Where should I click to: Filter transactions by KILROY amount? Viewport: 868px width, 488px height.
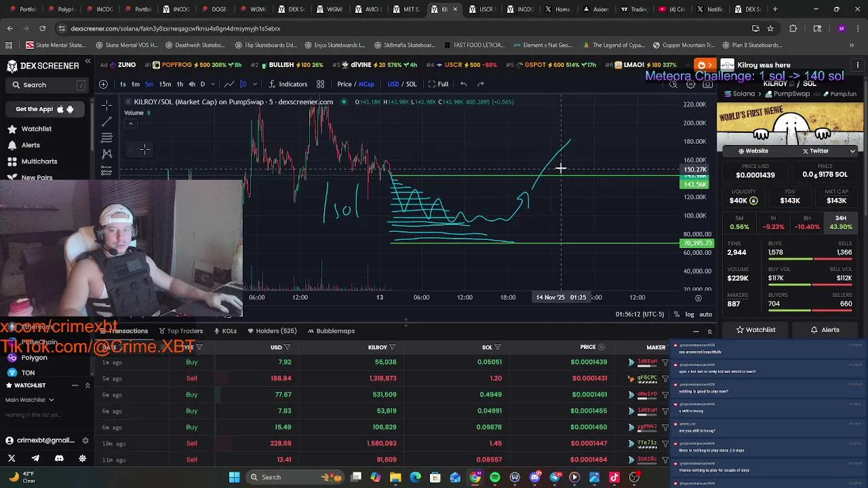pyautogui.click(x=392, y=348)
